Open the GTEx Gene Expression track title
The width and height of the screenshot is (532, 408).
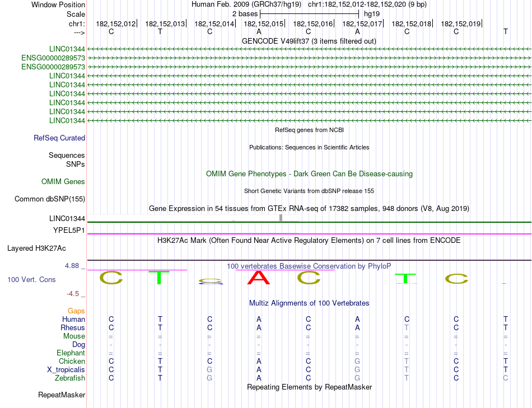click(309, 208)
